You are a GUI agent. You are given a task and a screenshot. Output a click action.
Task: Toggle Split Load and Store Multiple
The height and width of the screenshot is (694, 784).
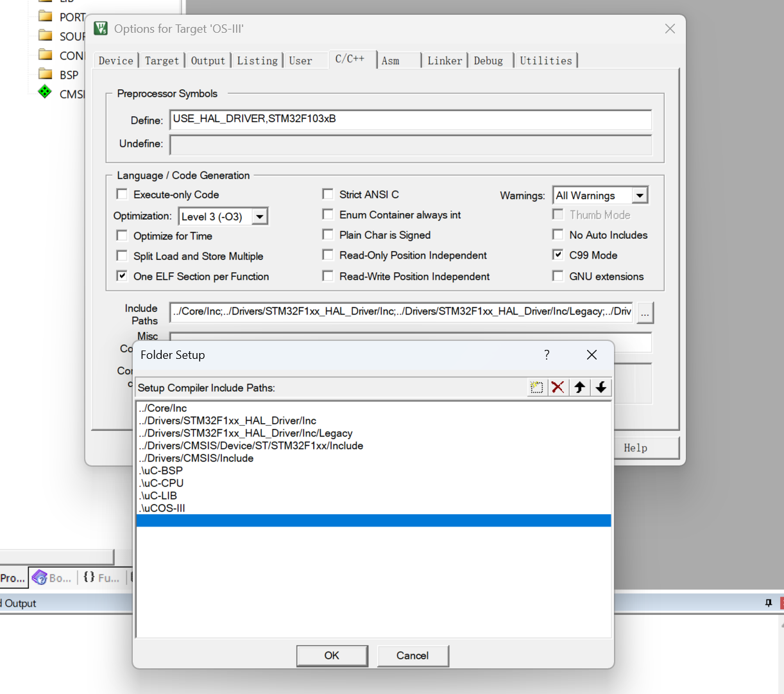pos(122,256)
